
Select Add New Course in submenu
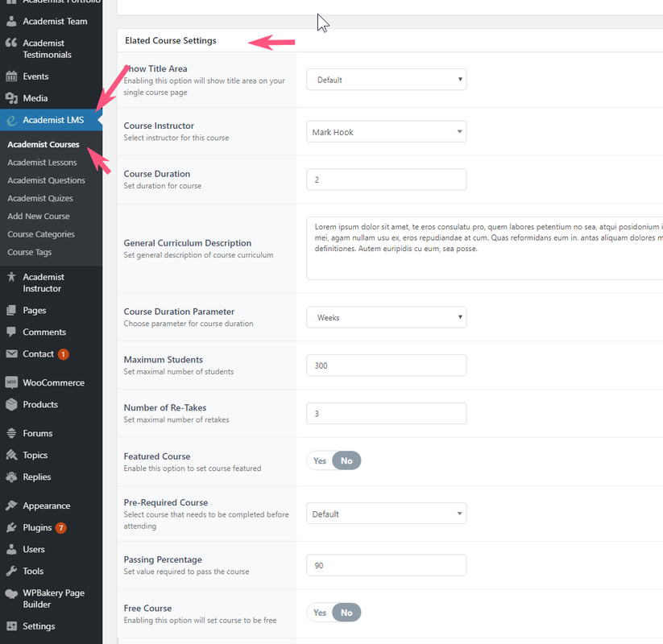tap(39, 217)
